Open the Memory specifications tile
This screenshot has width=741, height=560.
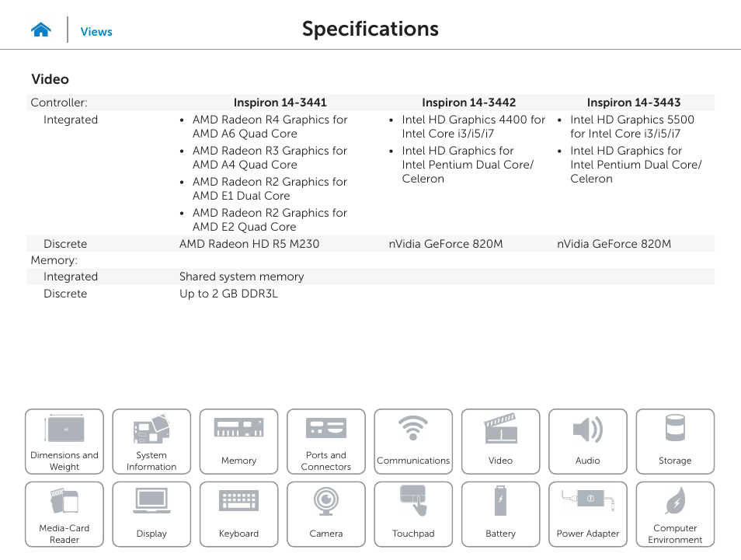[238, 441]
